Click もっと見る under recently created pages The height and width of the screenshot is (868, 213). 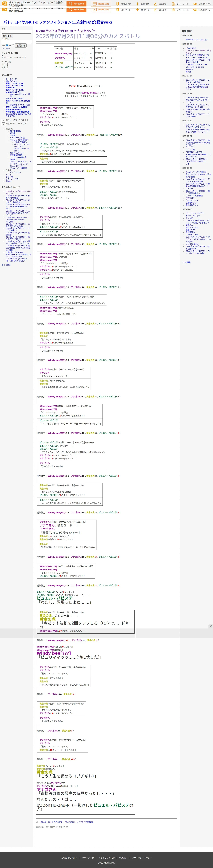[x=6, y=265]
